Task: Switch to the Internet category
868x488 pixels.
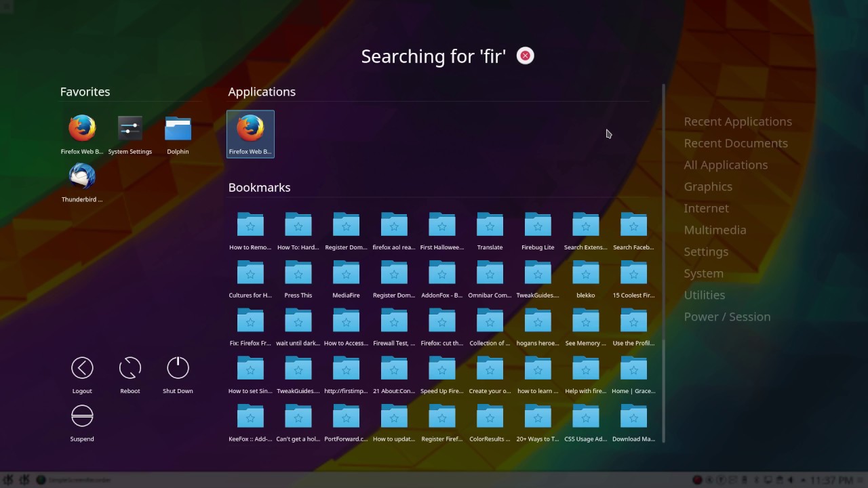Action: [x=706, y=208]
